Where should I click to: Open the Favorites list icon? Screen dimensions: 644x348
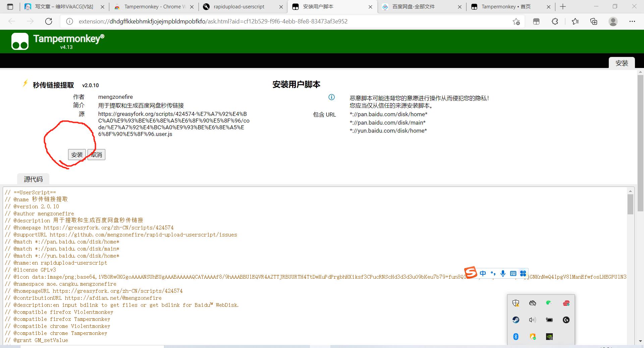tap(575, 21)
